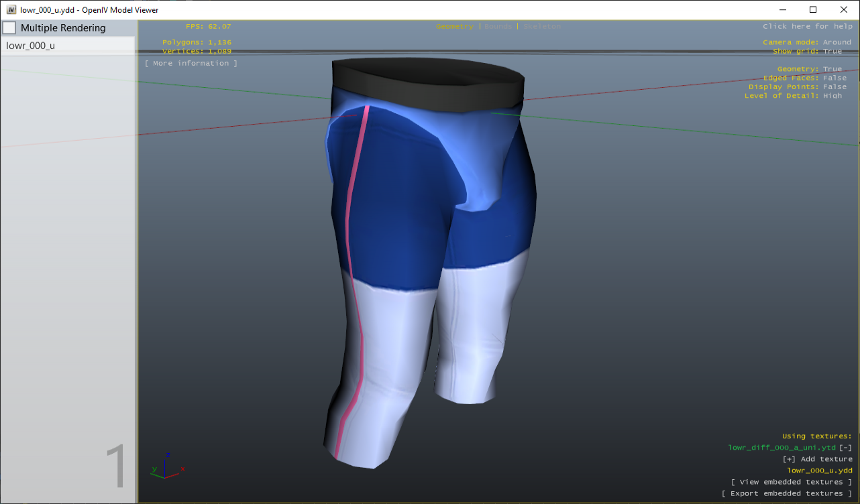The width and height of the screenshot is (860, 504).
Task: Expand the More information section
Action: point(191,63)
